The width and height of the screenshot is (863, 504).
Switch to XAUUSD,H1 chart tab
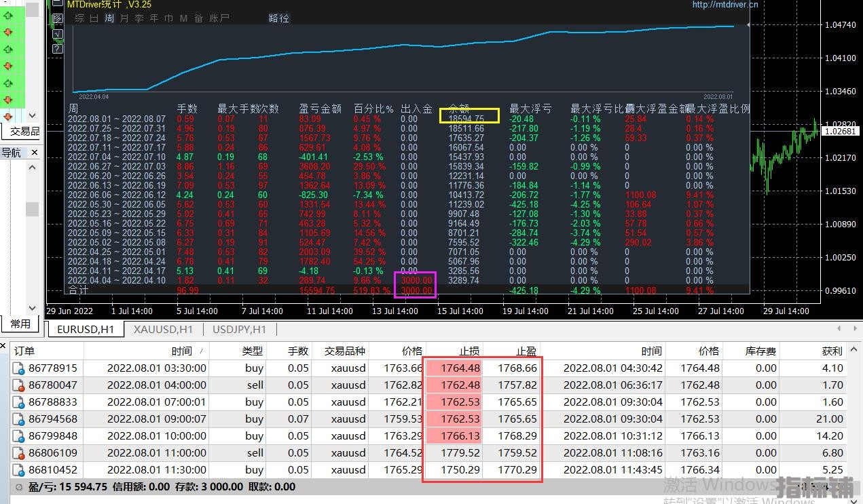pyautogui.click(x=163, y=329)
